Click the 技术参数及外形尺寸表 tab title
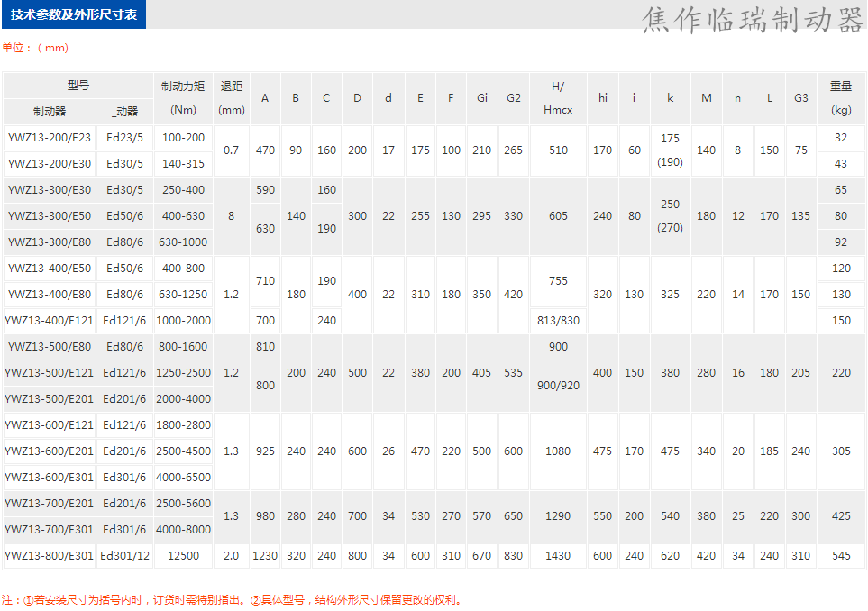868x611 pixels. pyautogui.click(x=74, y=15)
